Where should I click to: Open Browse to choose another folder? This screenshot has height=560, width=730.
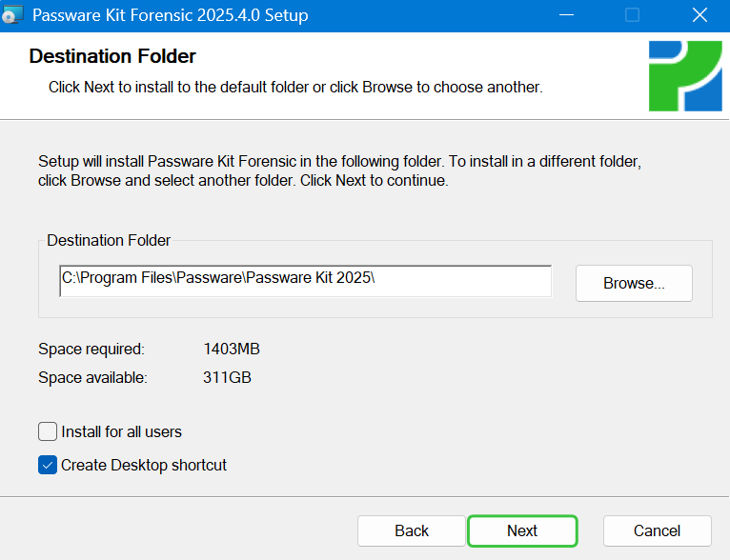634,283
